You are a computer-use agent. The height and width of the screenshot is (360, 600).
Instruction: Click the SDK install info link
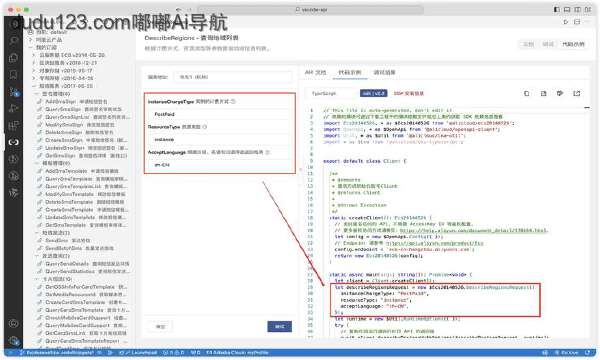(409, 93)
